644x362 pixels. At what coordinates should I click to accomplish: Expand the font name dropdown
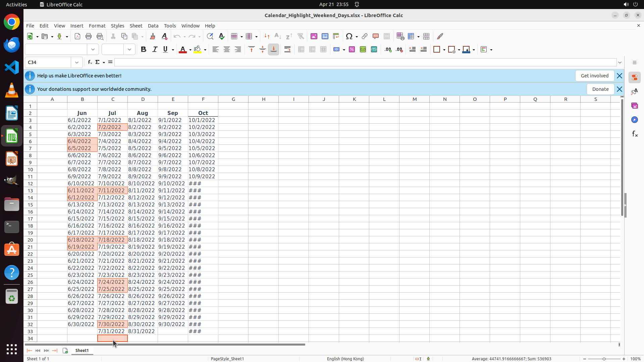tap(93, 50)
